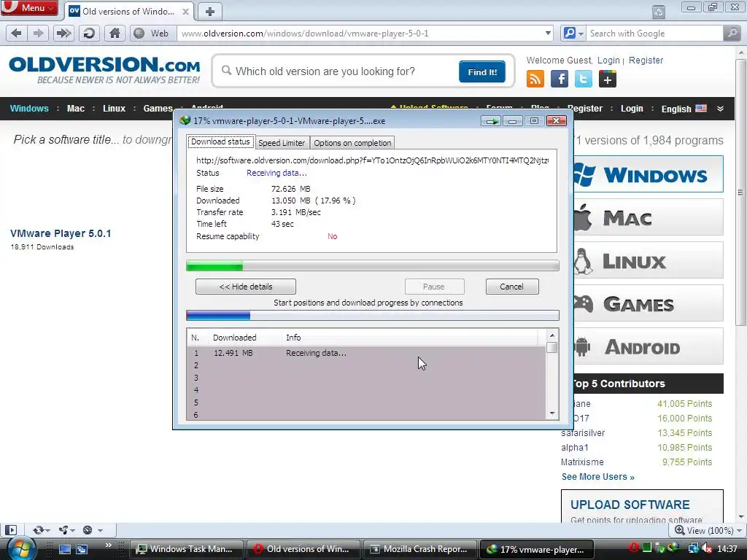747x560 pixels.
Task: Click the website search box on OldVersion
Action: (336, 71)
